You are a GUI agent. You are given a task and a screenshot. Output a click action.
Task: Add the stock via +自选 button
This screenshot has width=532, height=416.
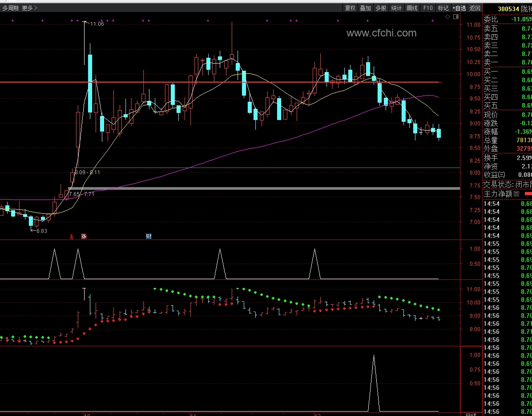[459, 8]
